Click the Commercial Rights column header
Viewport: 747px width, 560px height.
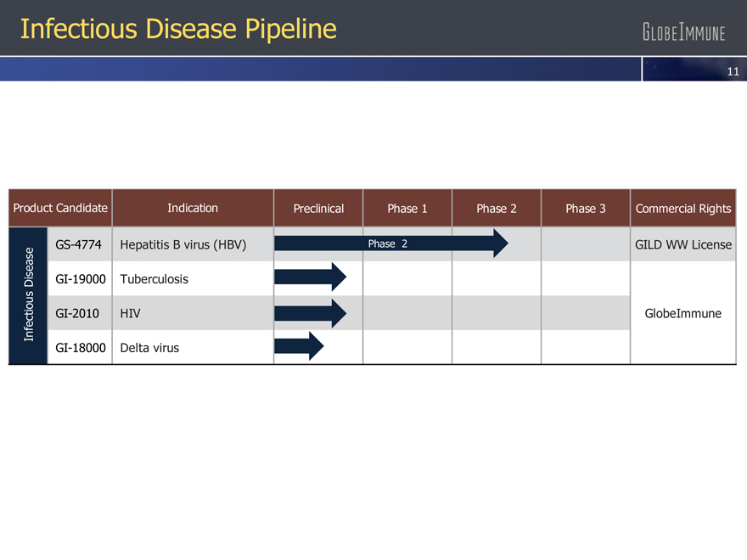[x=682, y=209]
